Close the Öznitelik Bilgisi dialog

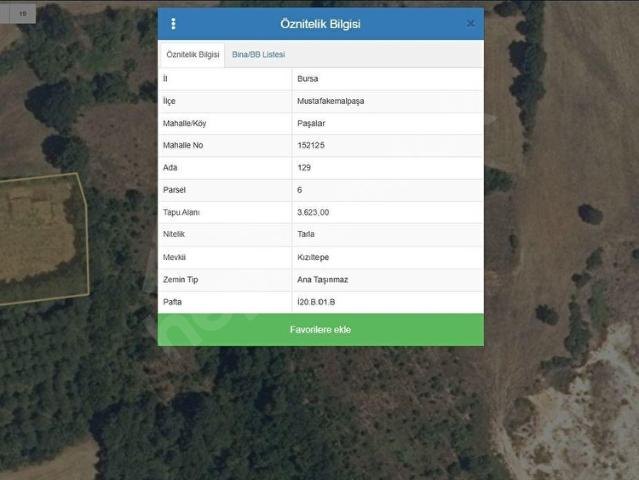(471, 23)
